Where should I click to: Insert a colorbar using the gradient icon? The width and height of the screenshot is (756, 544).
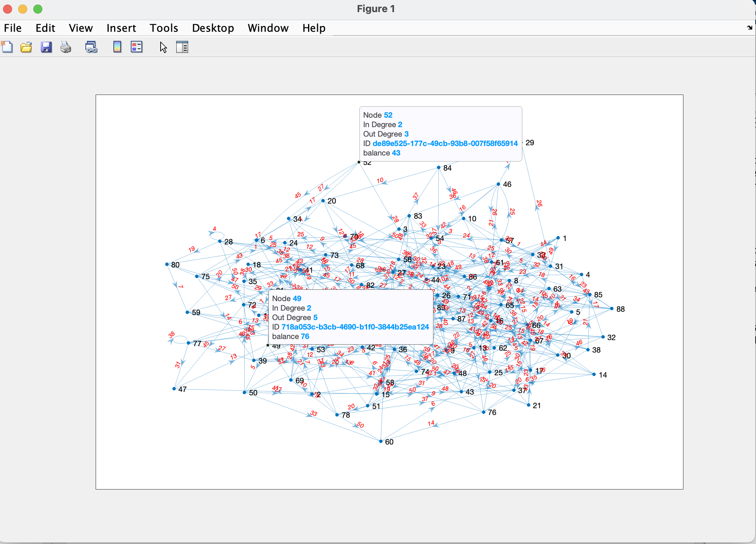[116, 47]
